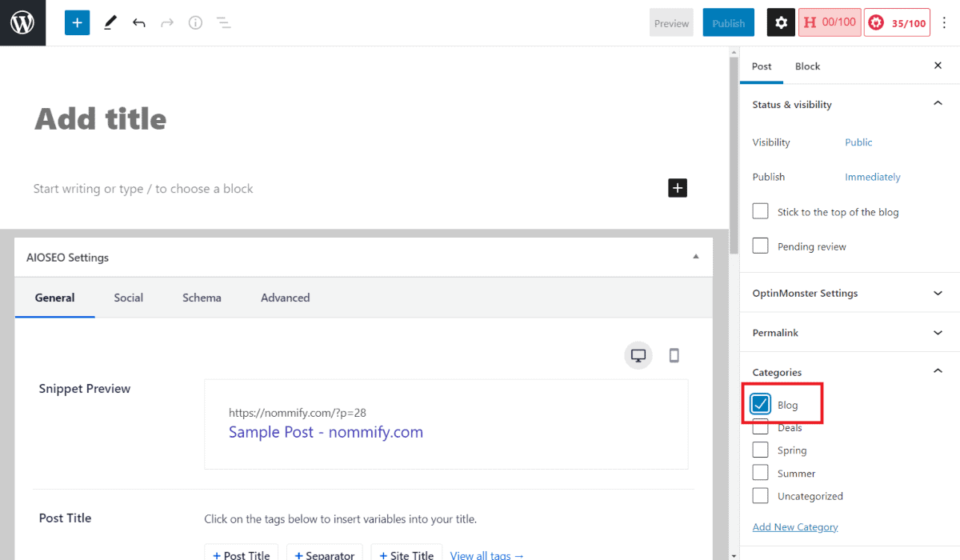Click Add New Category link
The width and height of the screenshot is (960, 560).
(795, 527)
